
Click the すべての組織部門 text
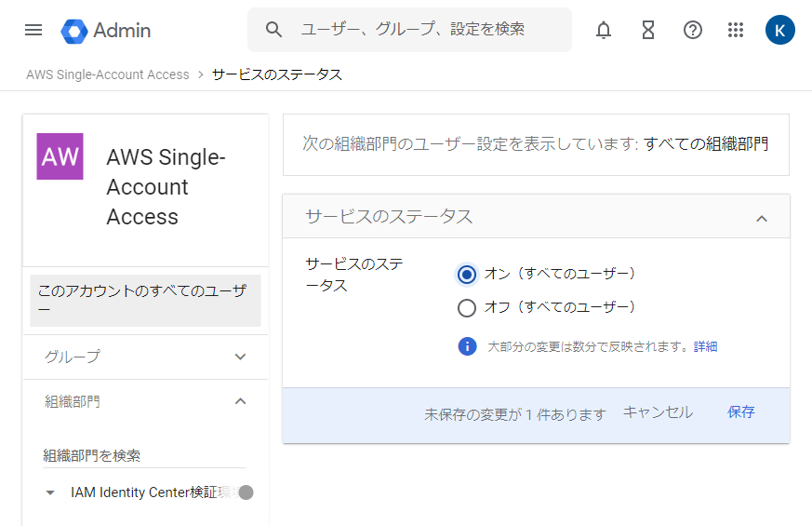click(x=706, y=144)
